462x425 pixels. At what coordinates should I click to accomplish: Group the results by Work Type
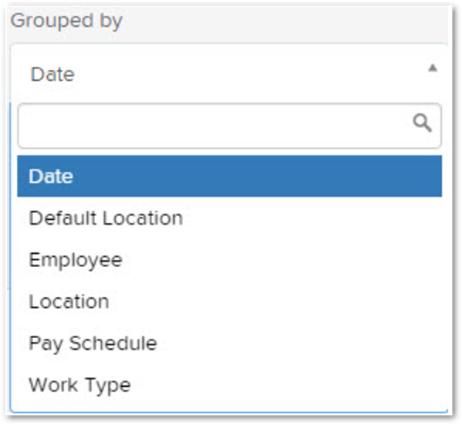pos(230,385)
